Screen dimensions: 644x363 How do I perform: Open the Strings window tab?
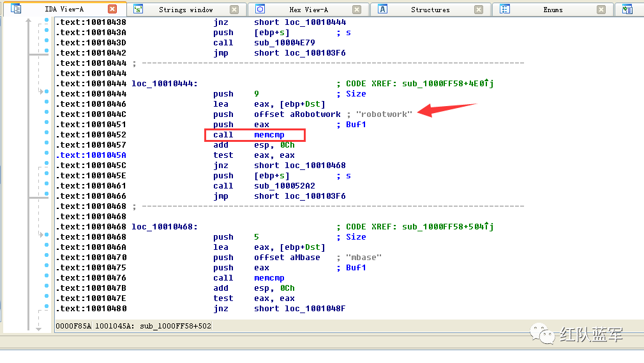pyautogui.click(x=186, y=10)
